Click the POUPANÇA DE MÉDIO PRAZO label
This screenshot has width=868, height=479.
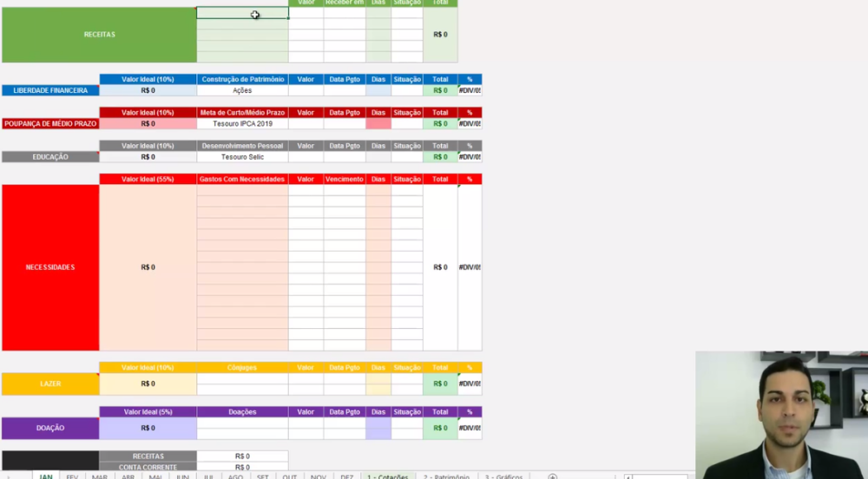(49, 124)
